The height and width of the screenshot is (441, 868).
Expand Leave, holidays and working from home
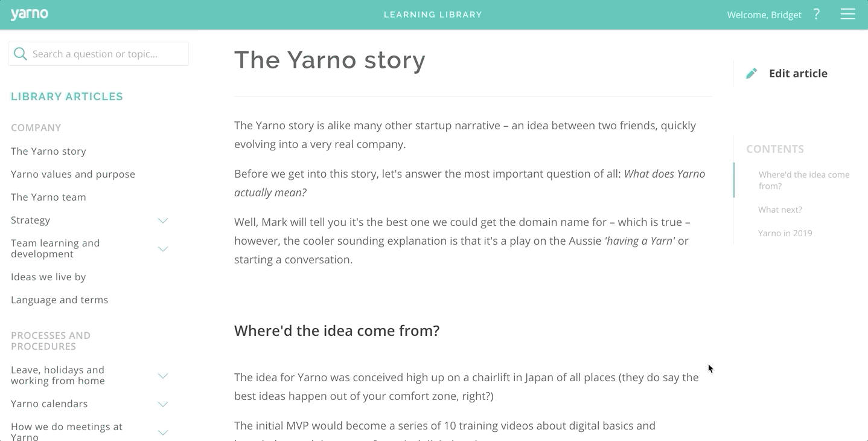point(163,376)
